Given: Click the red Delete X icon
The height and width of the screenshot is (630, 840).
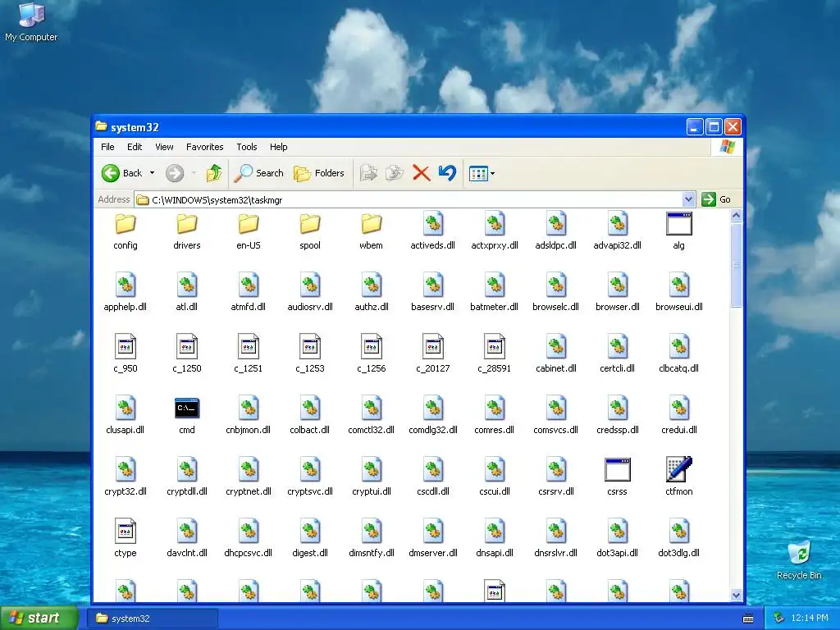Looking at the screenshot, I should click(421, 173).
